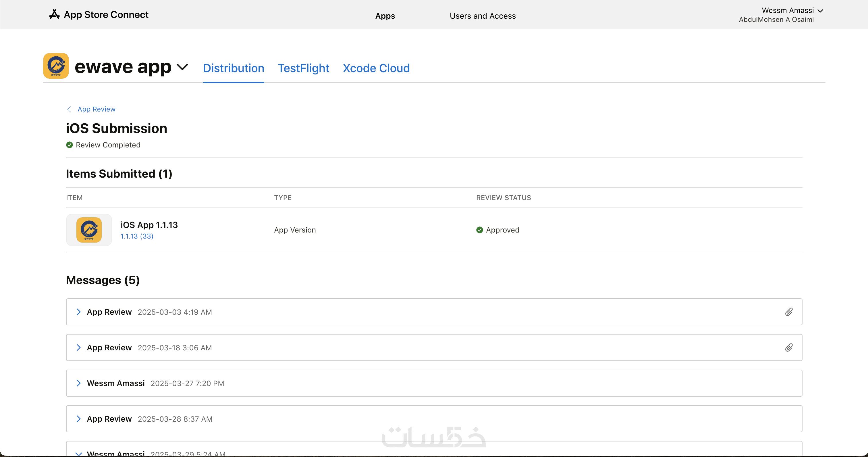Expand the App Review message from 2025-03-18
Image resolution: width=868 pixels, height=457 pixels.
point(78,348)
